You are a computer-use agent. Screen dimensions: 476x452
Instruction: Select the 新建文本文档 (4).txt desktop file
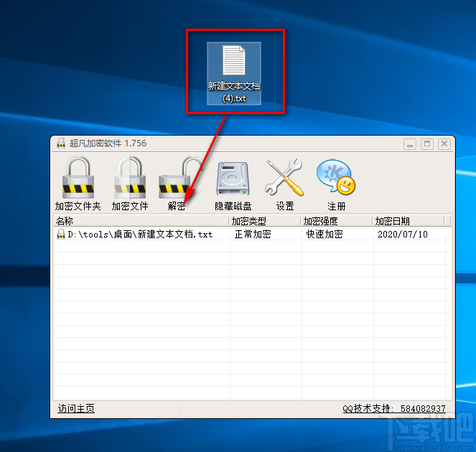(x=234, y=74)
